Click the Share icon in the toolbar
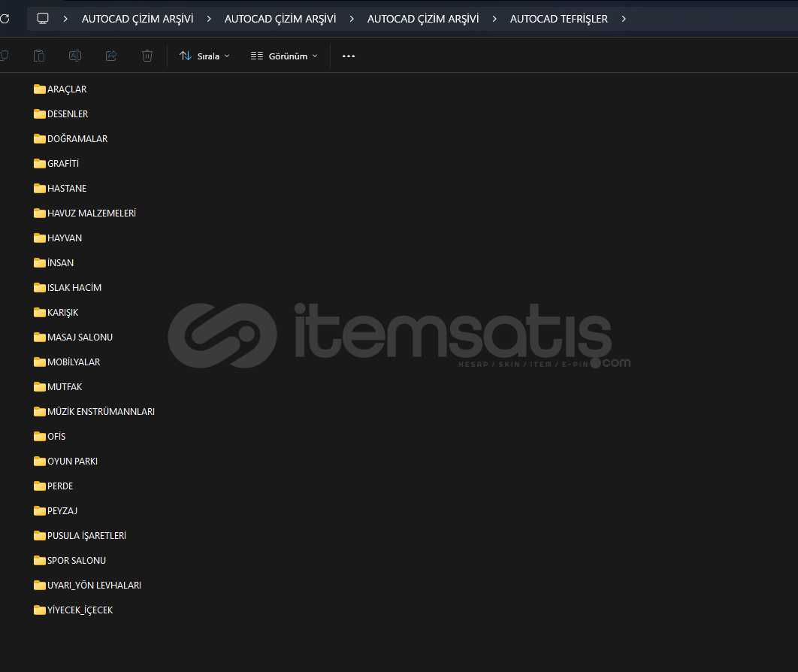This screenshot has height=672, width=798. pyautogui.click(x=111, y=56)
